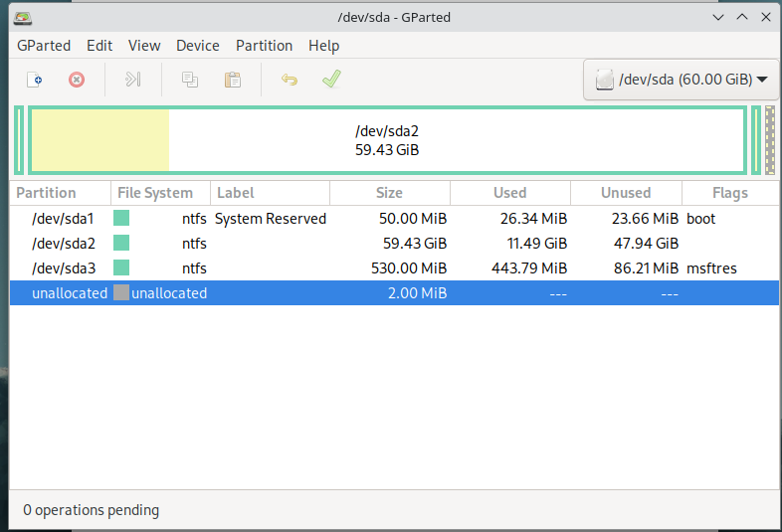
Task: Open the /dev/sda (60.00 GiB) device dropdown
Action: (x=682, y=80)
